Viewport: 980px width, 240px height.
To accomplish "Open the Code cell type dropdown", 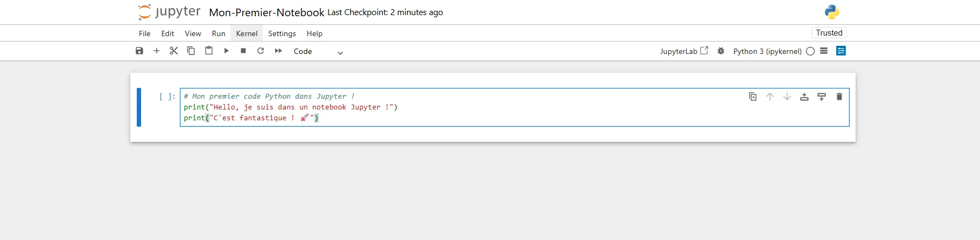I will coord(318,51).
